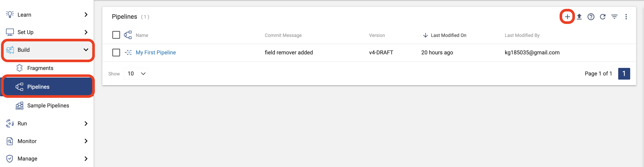Image resolution: width=644 pixels, height=167 pixels.
Task: Open the filter icon above the table
Action: pyautogui.click(x=615, y=16)
